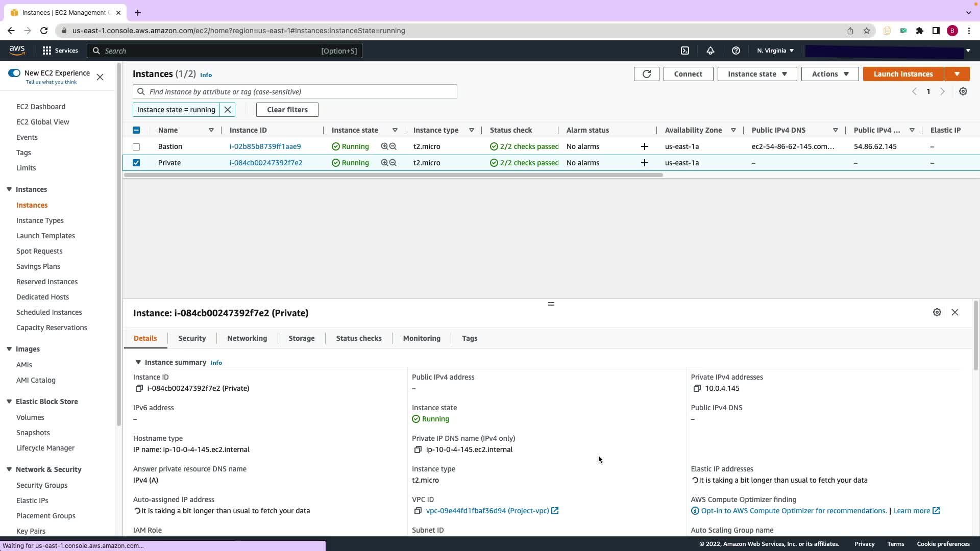Toggle the New EC2 Experience switch
The width and height of the screenshot is (980, 551).
(x=14, y=73)
